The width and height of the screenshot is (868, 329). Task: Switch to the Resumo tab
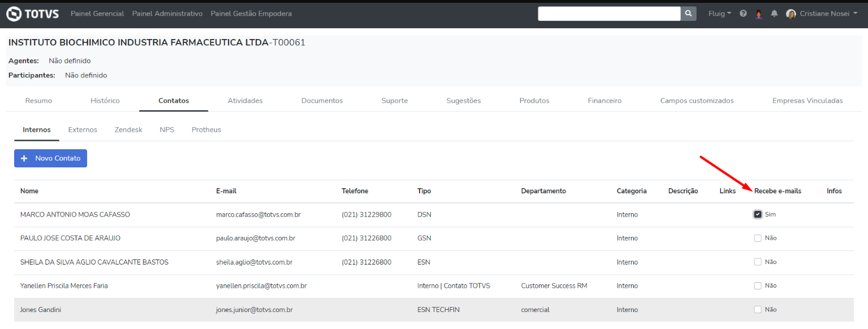coord(38,101)
